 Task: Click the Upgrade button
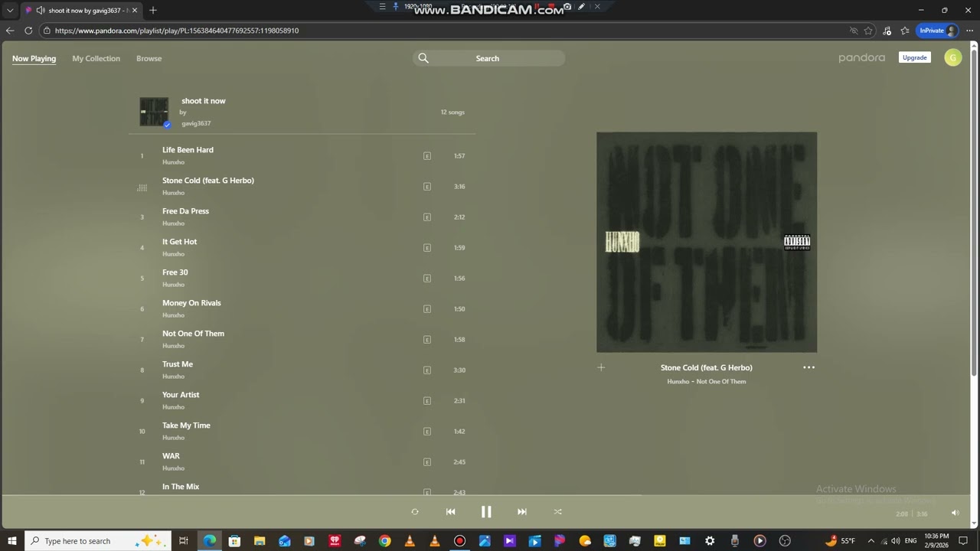pos(915,57)
